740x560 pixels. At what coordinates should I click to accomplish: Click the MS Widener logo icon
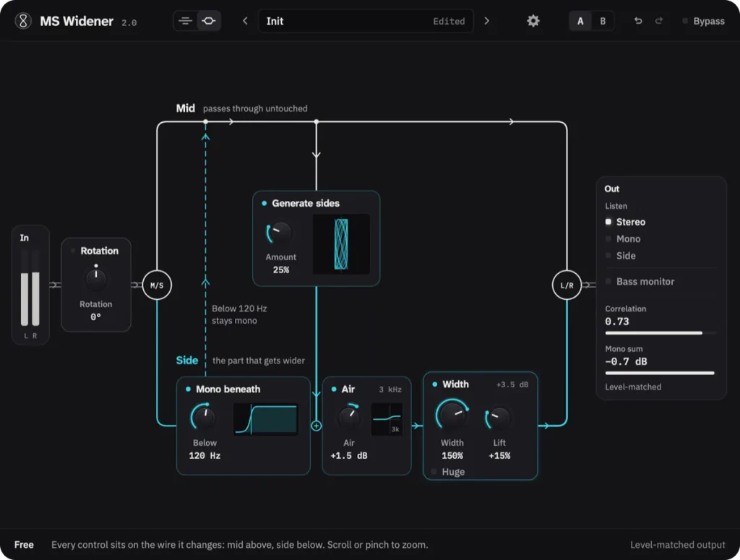click(x=22, y=21)
